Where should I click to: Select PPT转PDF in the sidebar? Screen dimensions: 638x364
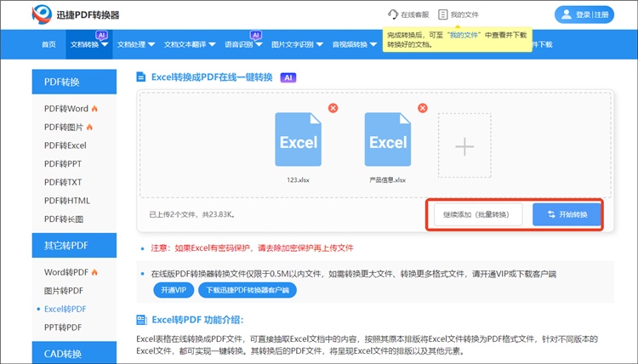tap(63, 327)
